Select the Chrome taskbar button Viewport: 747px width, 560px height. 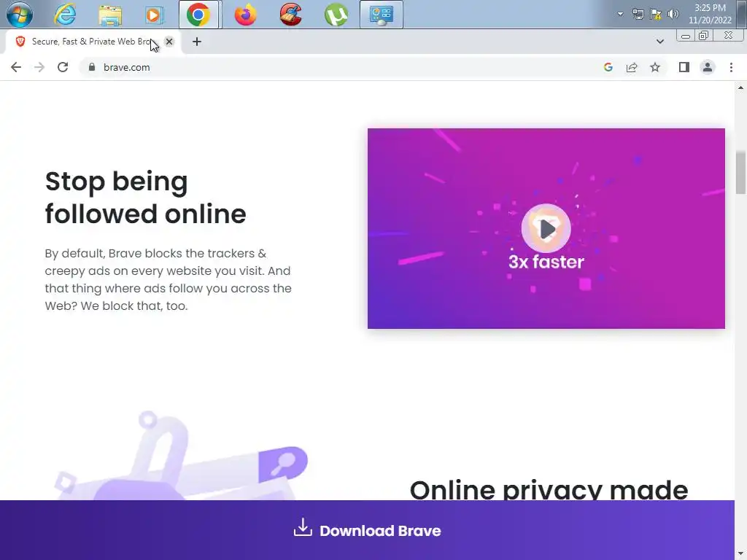[198, 15]
